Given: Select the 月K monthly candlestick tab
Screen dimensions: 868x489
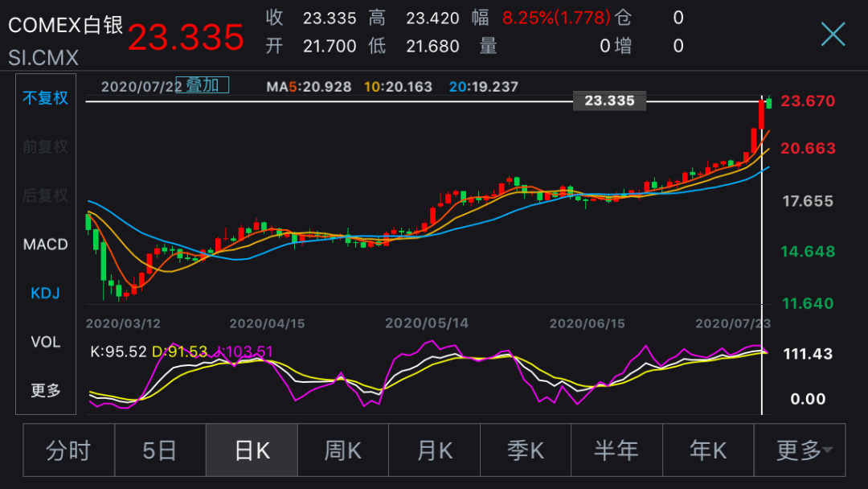Looking at the screenshot, I should [435, 450].
